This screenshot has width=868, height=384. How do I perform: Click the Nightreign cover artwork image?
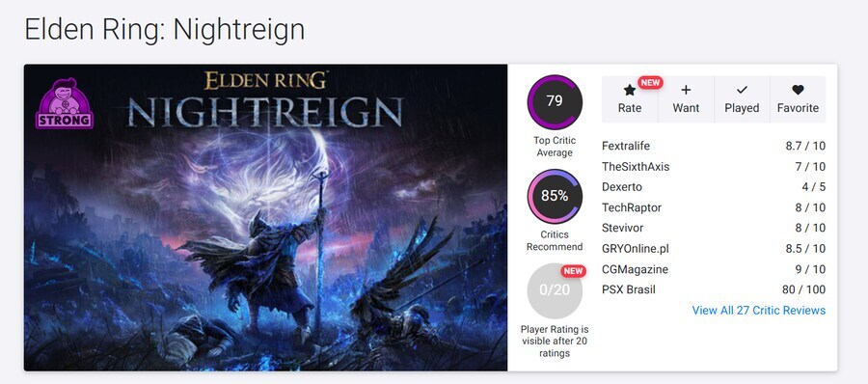pyautogui.click(x=266, y=218)
